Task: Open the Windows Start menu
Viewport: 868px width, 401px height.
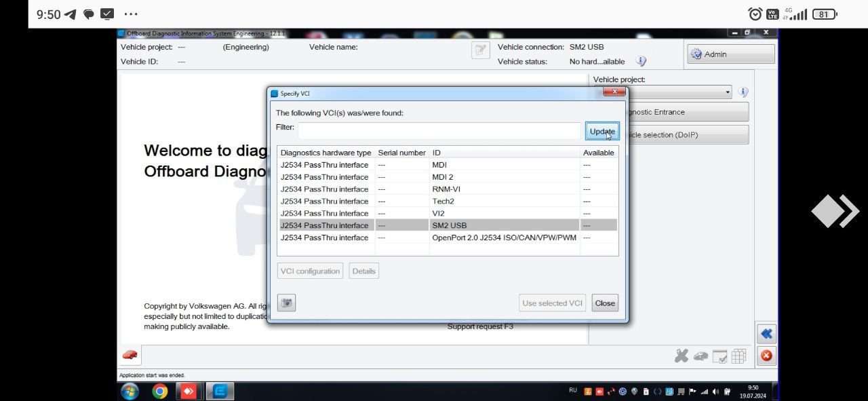Action: 130,392
